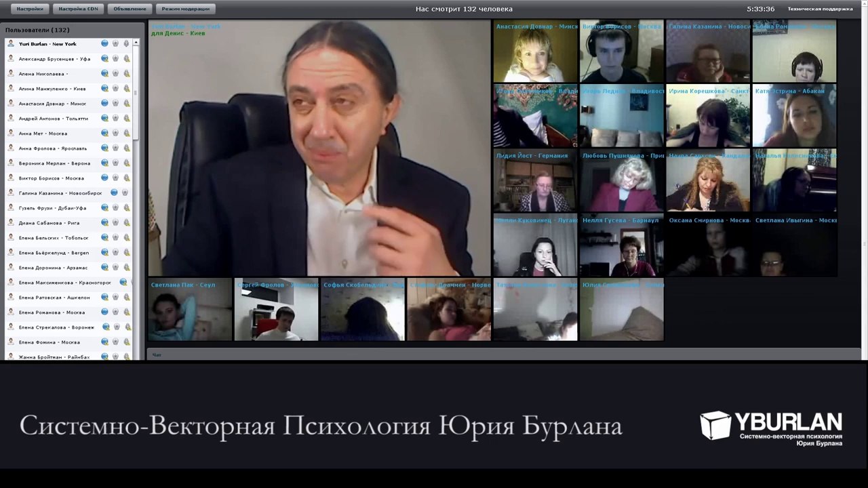This screenshot has width=868, height=488.
Task: Select Анастасия Довнар - Минск video thumbnail
Action: coord(535,52)
